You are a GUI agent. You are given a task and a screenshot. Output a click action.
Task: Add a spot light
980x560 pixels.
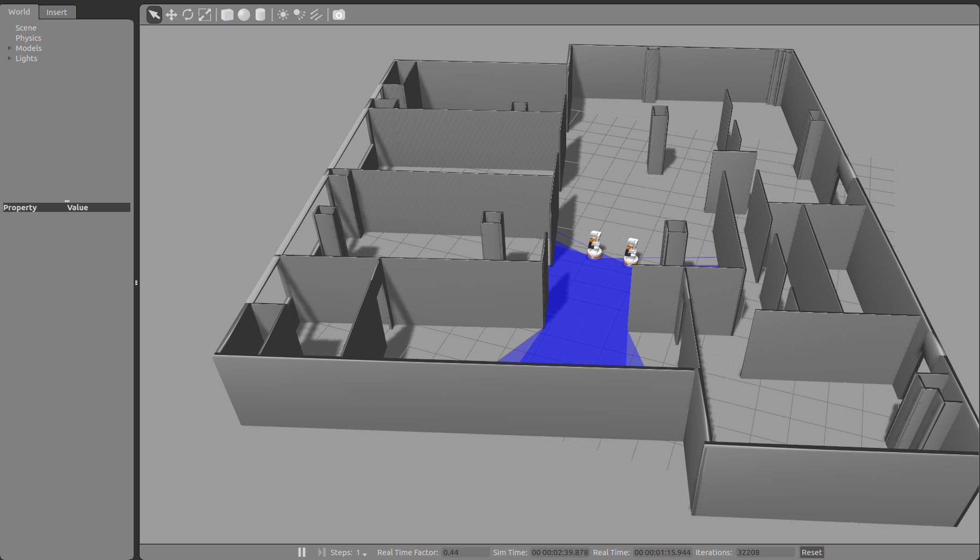click(299, 15)
